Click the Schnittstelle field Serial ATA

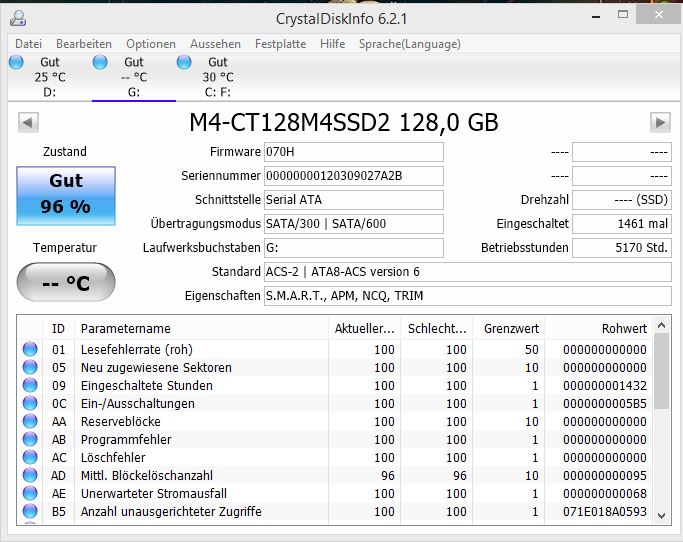click(354, 200)
